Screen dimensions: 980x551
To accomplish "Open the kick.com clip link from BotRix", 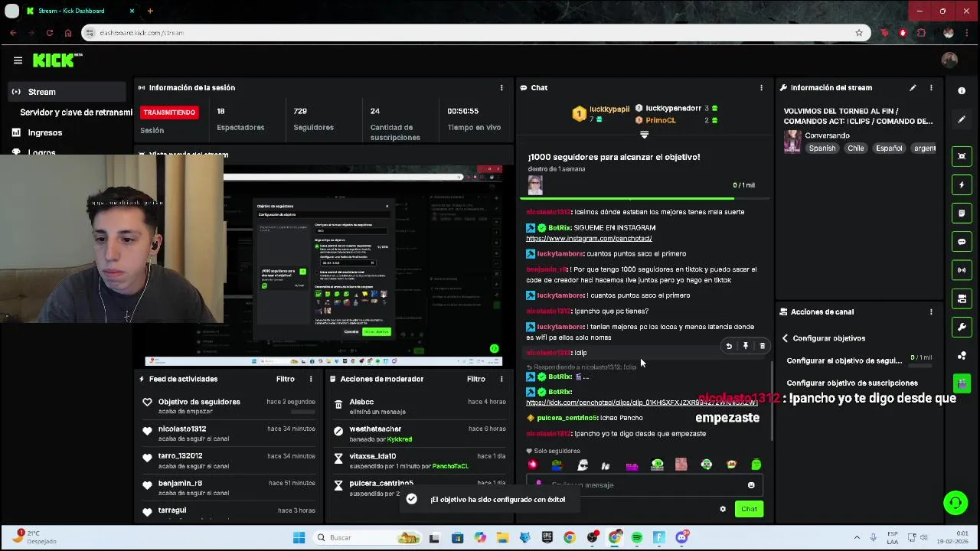I will [x=642, y=403].
